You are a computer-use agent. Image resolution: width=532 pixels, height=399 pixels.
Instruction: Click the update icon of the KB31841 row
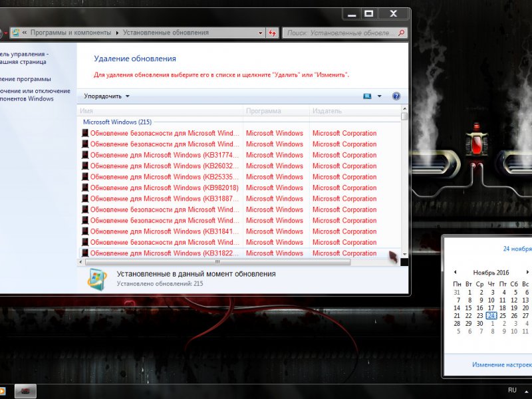tap(85, 231)
